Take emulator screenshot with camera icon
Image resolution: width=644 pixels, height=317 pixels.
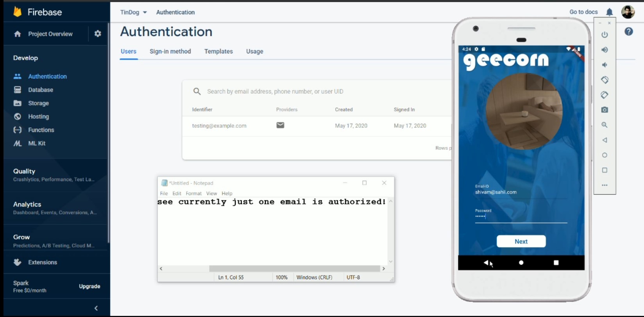[x=605, y=110]
